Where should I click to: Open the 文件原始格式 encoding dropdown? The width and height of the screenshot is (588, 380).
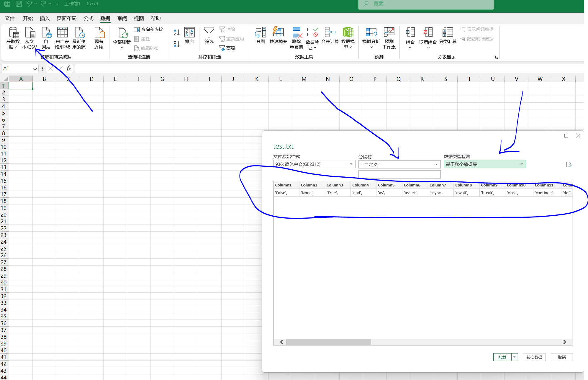pos(351,164)
